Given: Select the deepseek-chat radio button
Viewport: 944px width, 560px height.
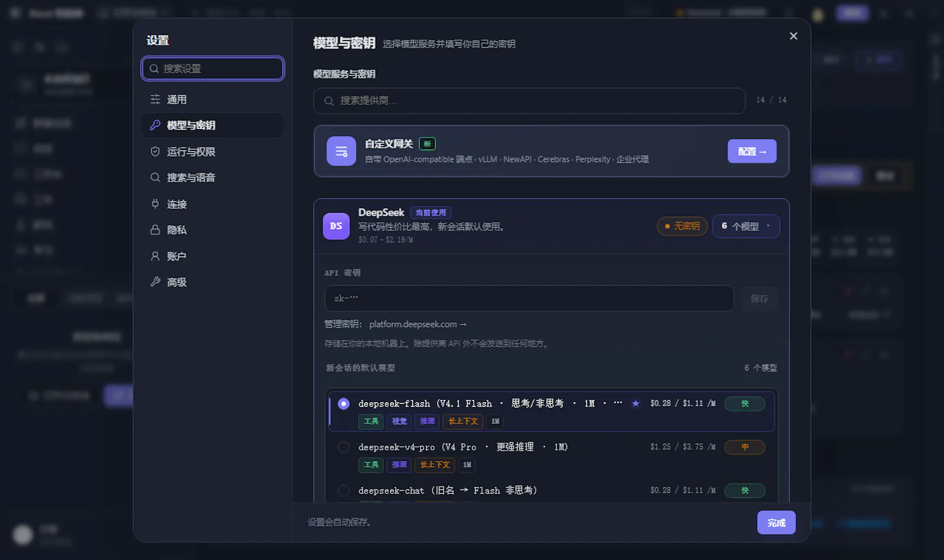Looking at the screenshot, I should 343,490.
